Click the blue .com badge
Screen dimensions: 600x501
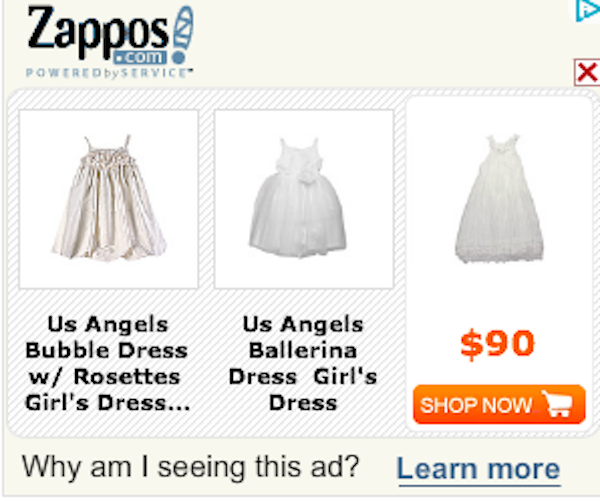[x=140, y=57]
